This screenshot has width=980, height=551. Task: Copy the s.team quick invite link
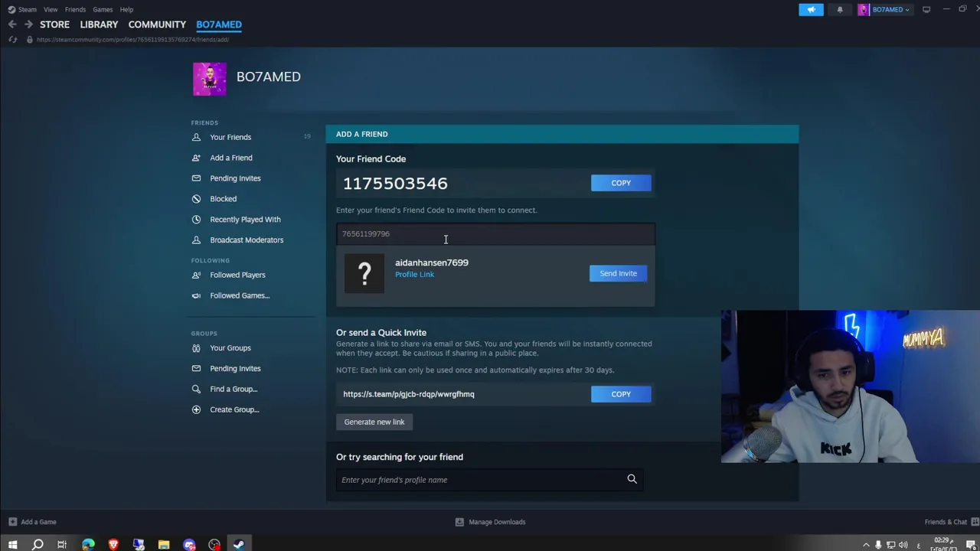(x=621, y=394)
